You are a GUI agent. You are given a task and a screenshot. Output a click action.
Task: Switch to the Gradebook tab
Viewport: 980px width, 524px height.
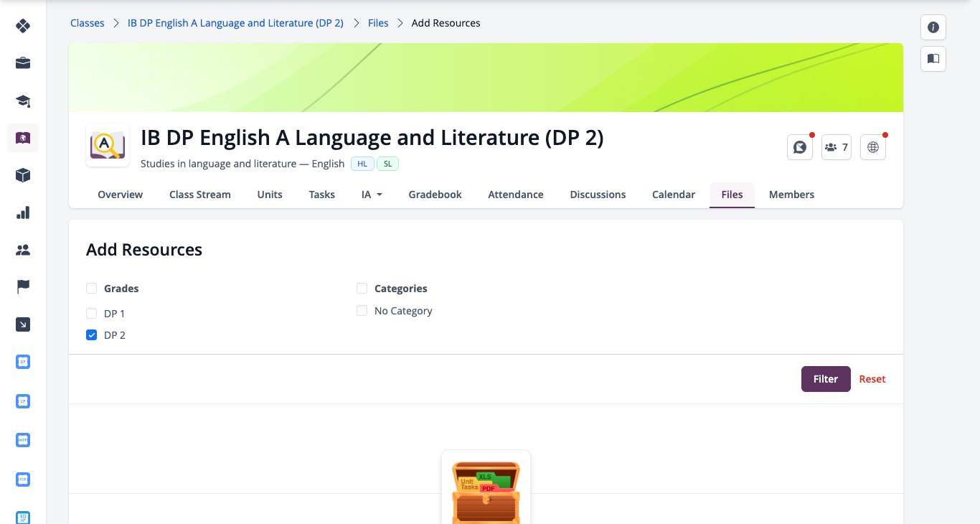coord(435,195)
